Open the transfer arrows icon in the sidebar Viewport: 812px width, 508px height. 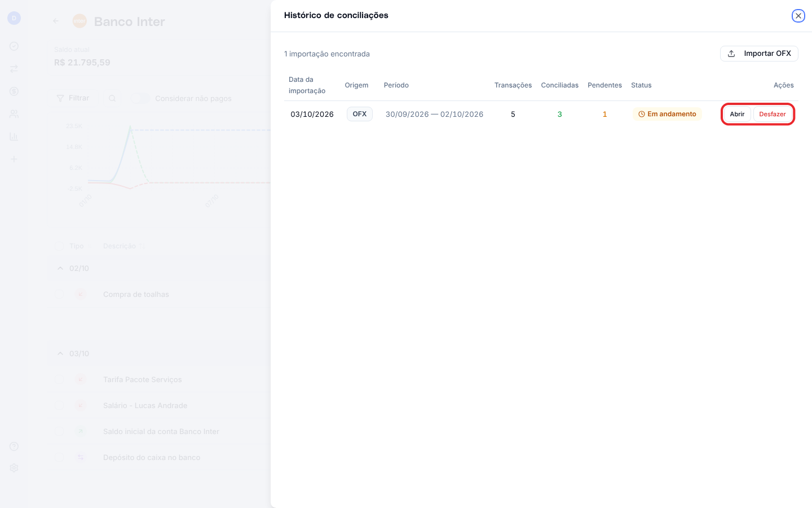point(14,69)
